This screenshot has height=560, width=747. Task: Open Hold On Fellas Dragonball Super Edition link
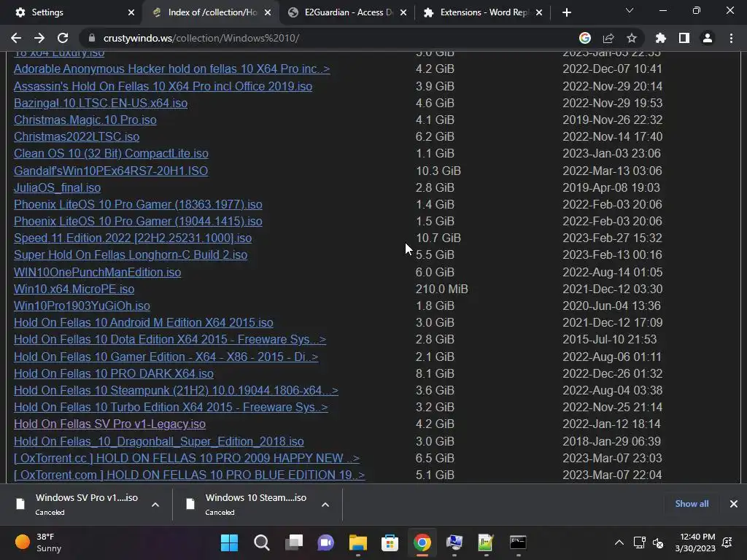pyautogui.click(x=158, y=441)
